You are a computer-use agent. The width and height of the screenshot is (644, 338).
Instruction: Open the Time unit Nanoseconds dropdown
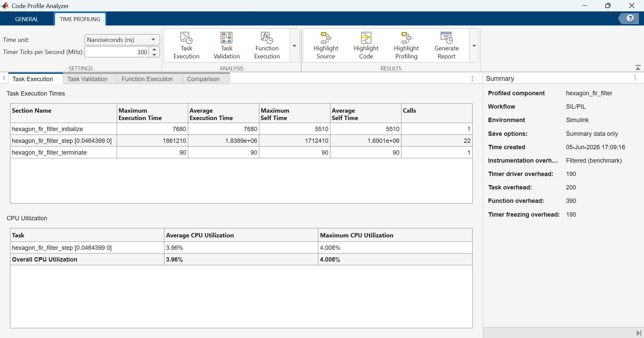(122, 40)
